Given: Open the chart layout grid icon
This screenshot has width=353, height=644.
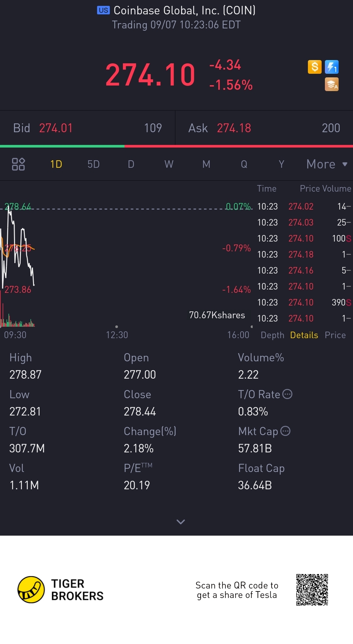Looking at the screenshot, I should pyautogui.click(x=18, y=164).
